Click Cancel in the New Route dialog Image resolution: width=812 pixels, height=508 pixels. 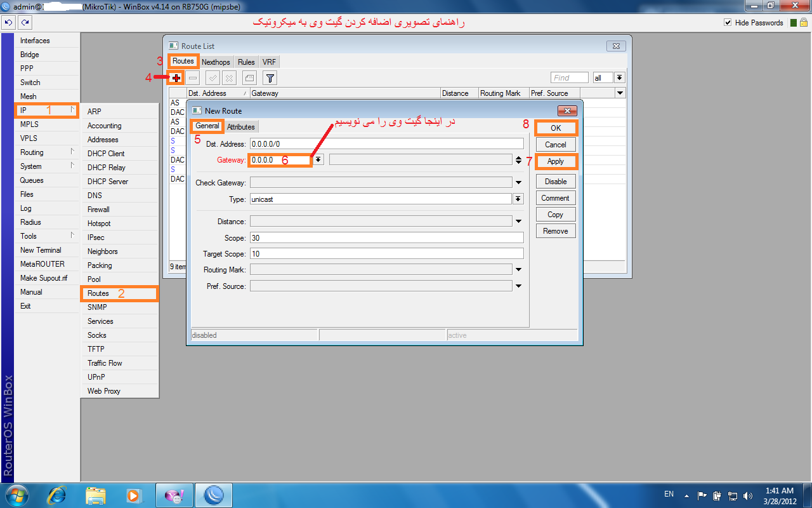556,145
